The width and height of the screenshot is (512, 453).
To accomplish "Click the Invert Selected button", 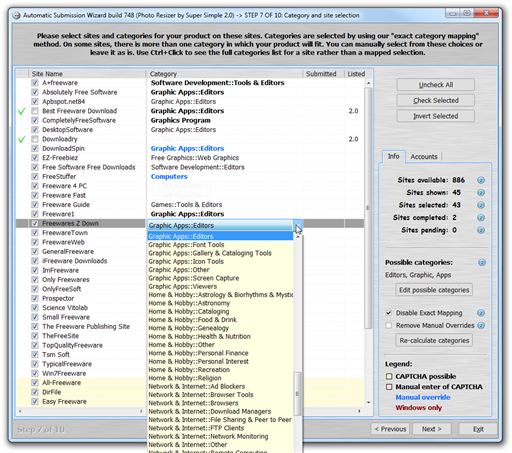I will pos(435,116).
